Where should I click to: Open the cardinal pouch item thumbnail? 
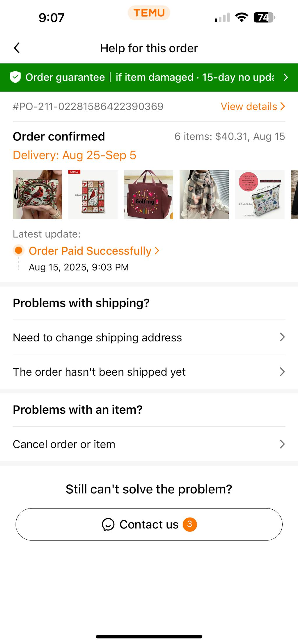pyautogui.click(x=37, y=195)
